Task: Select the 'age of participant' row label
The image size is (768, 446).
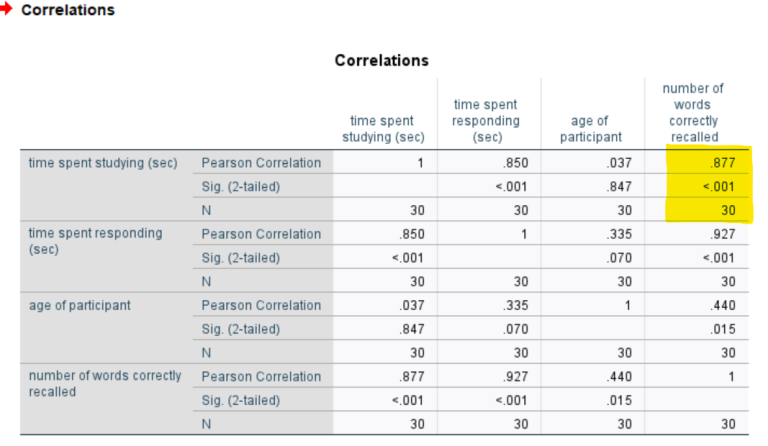Action: pyautogui.click(x=79, y=305)
